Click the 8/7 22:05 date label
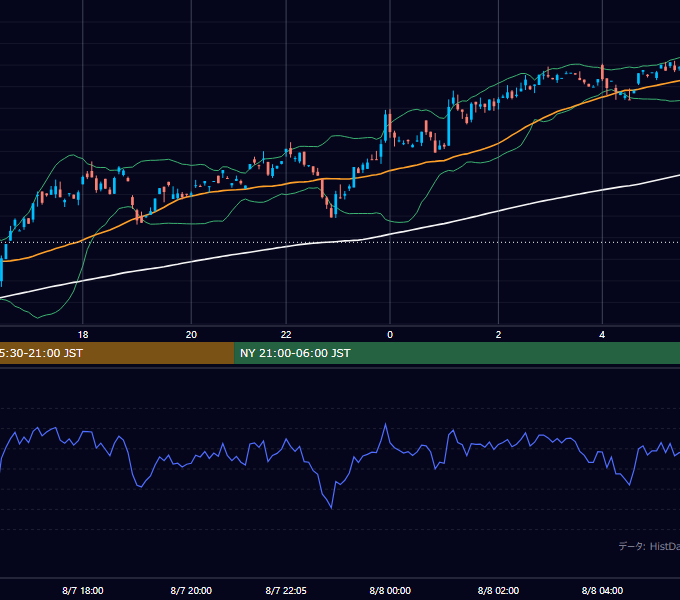 286,590
